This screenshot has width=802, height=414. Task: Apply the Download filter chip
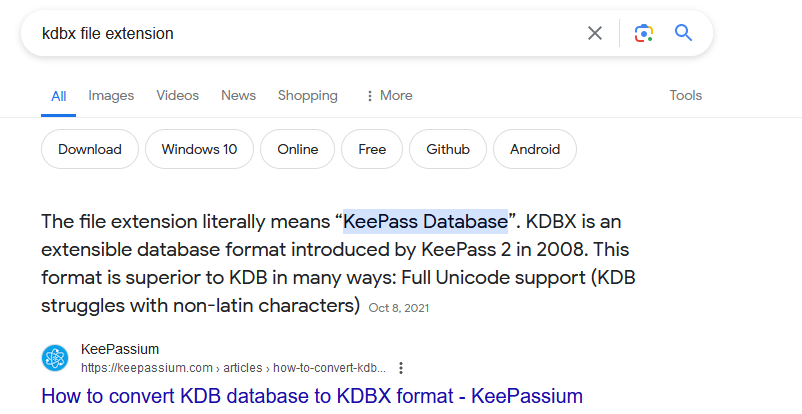click(90, 149)
